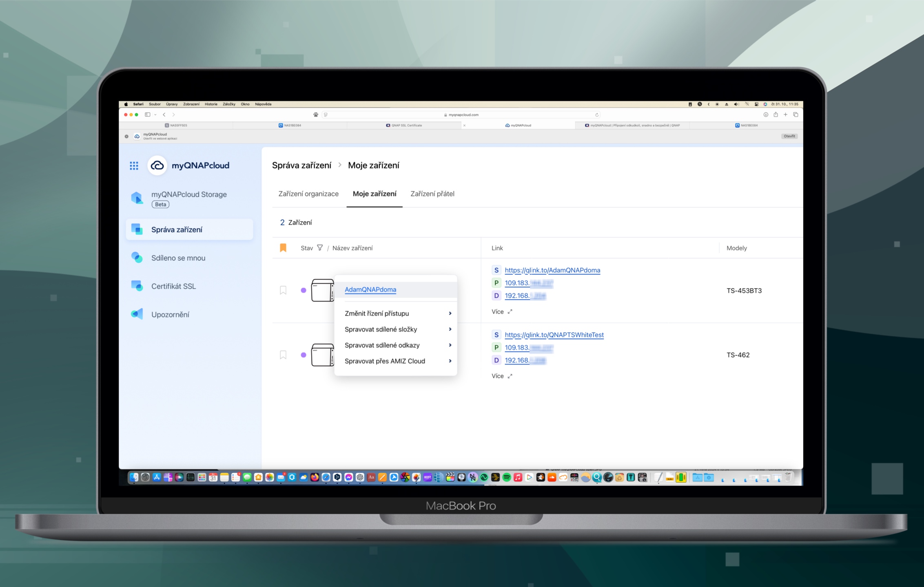
Task: Click AdamQNAPdoma name in context menu
Action: (x=370, y=289)
